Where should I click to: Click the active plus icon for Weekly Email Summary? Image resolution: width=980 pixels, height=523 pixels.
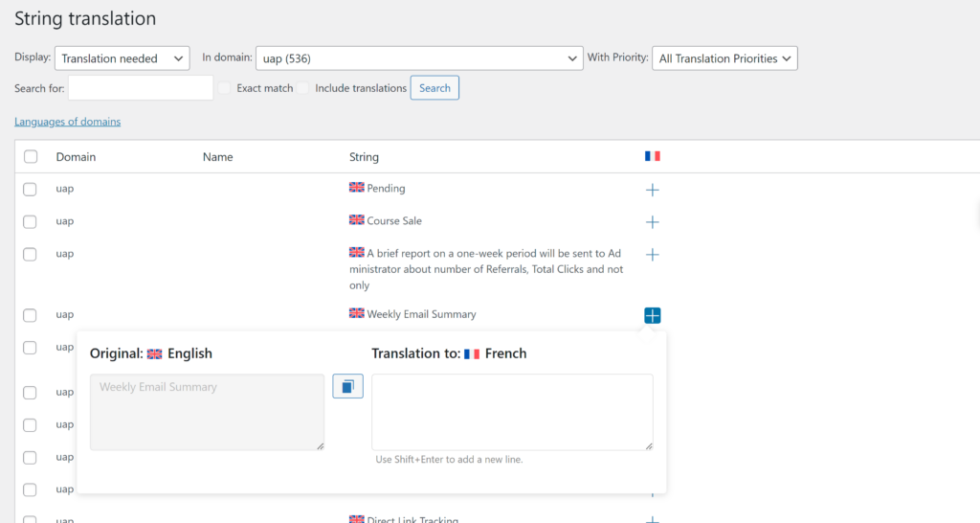click(x=652, y=315)
